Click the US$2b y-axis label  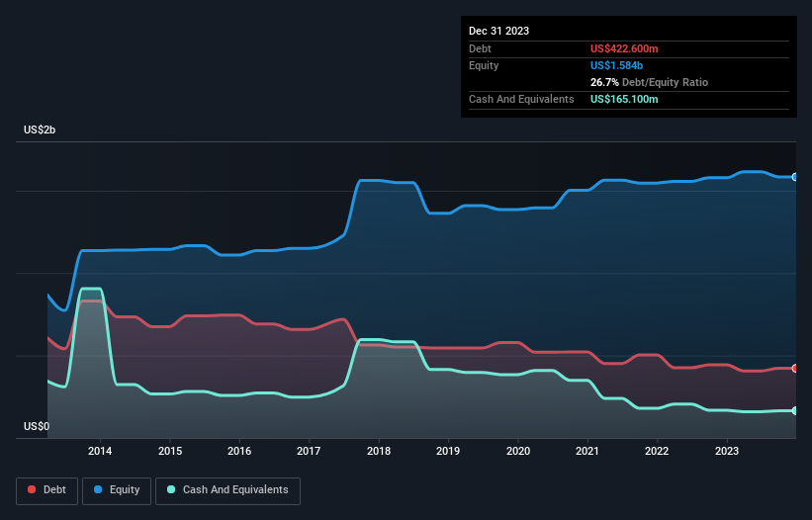tap(41, 130)
